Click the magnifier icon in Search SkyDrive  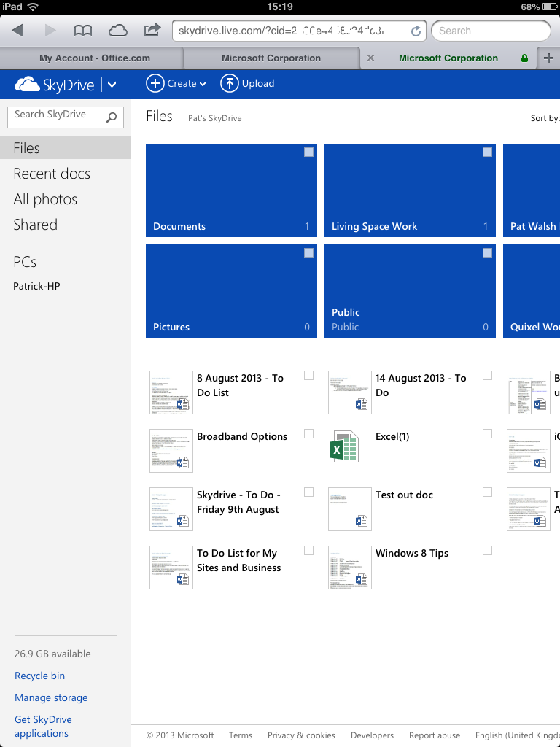[112, 117]
